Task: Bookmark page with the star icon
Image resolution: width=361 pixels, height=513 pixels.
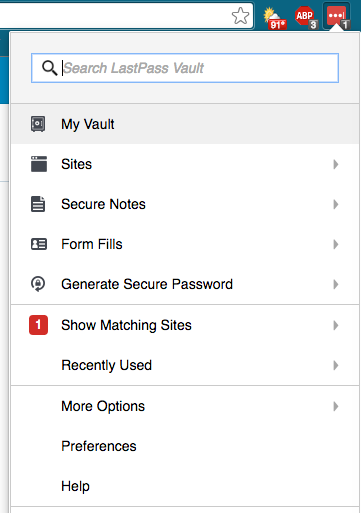Action: click(x=240, y=16)
